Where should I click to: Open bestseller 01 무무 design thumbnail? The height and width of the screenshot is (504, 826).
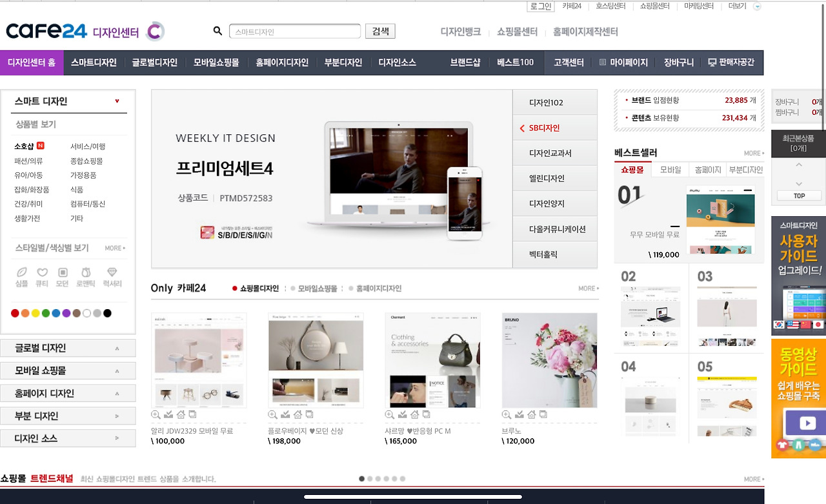(720, 220)
